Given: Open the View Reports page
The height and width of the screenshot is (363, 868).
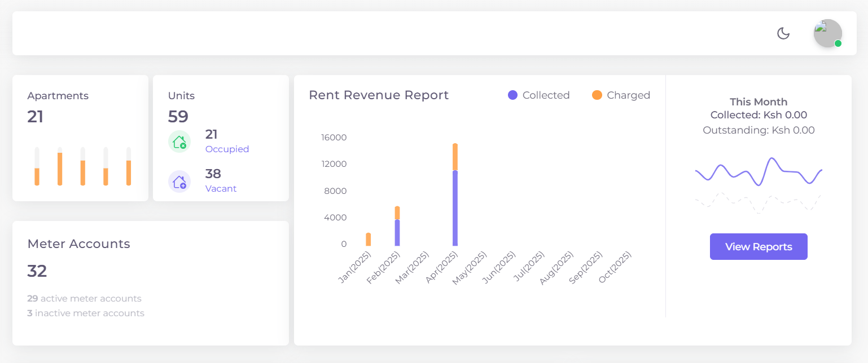Looking at the screenshot, I should (x=759, y=246).
